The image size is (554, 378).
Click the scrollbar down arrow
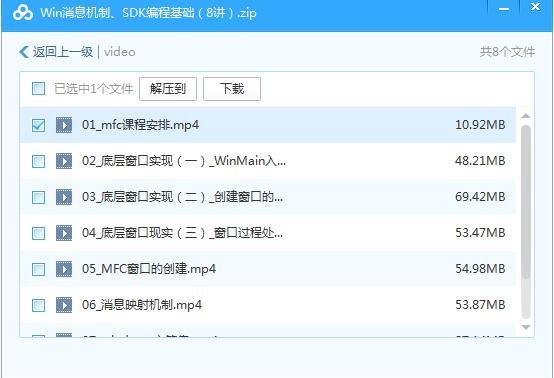pyautogui.click(x=526, y=327)
